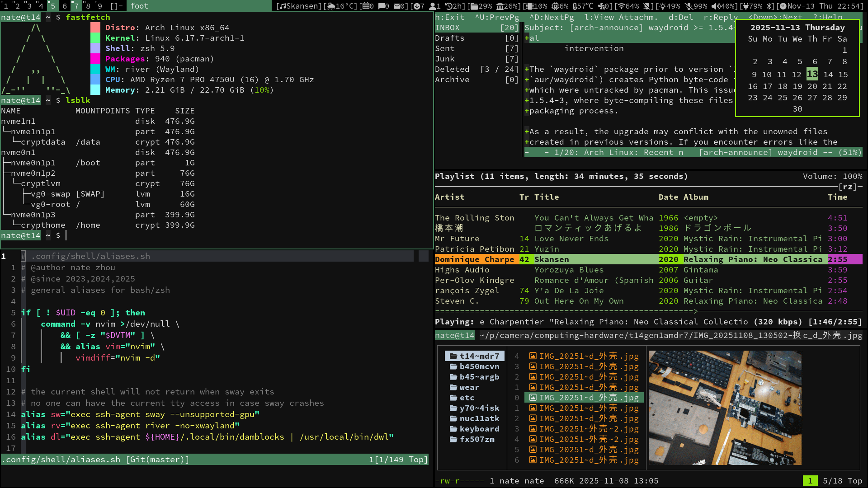The width and height of the screenshot is (868, 488).
Task: Click the []= tiling layout indicator
Action: [x=117, y=6]
